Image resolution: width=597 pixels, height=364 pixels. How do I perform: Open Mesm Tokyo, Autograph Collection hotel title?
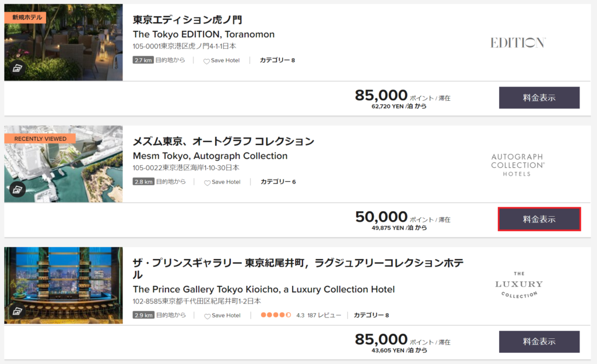pyautogui.click(x=210, y=156)
